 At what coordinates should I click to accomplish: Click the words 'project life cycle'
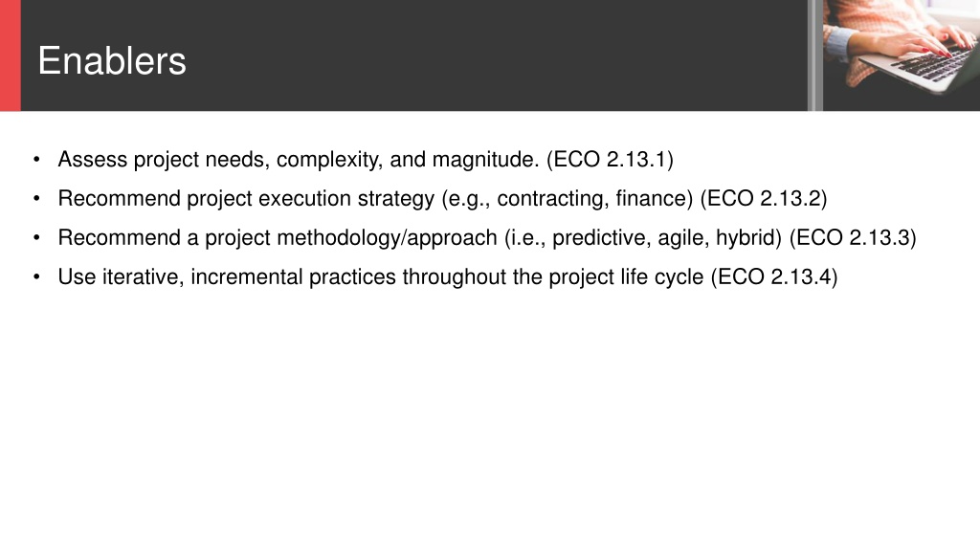pyautogui.click(x=626, y=276)
